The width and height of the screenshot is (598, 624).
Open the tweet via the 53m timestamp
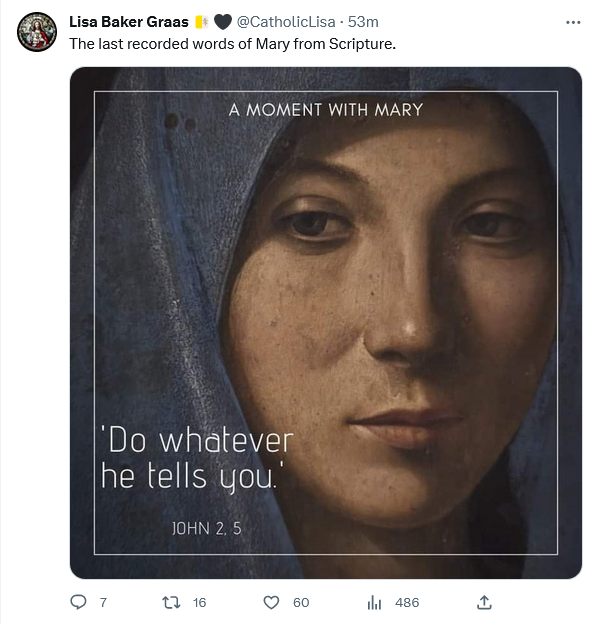click(363, 22)
